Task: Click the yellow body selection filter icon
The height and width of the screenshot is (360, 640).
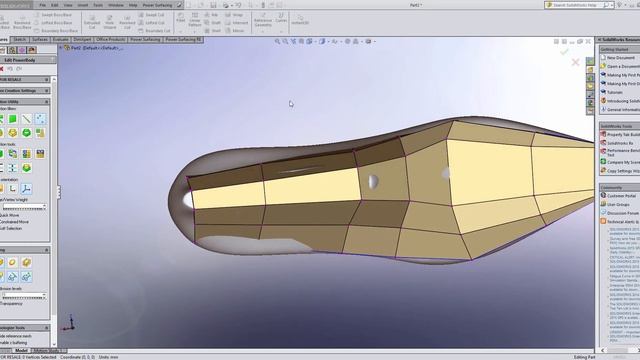Action: (x=13, y=133)
